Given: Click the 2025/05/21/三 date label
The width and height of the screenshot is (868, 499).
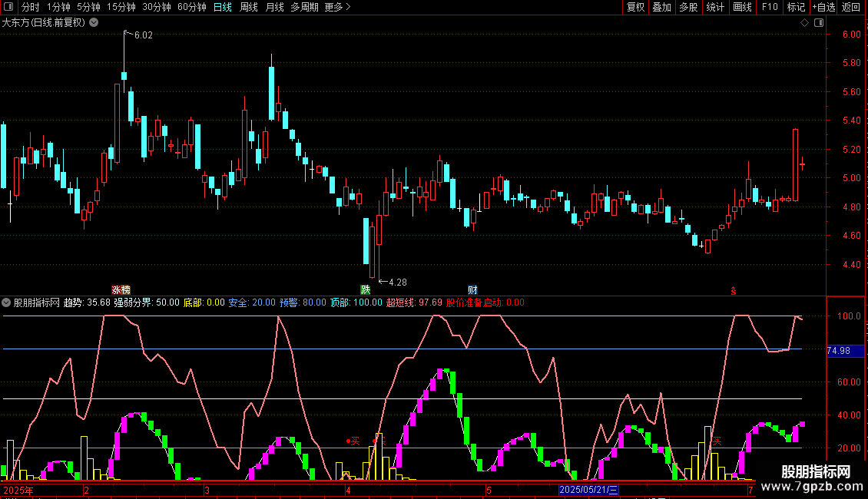Looking at the screenshot, I should (x=588, y=490).
